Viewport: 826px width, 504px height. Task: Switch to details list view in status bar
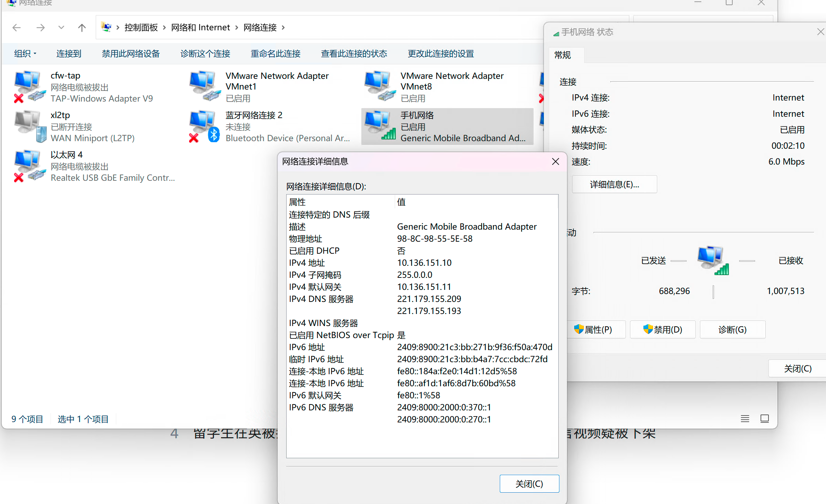click(745, 418)
